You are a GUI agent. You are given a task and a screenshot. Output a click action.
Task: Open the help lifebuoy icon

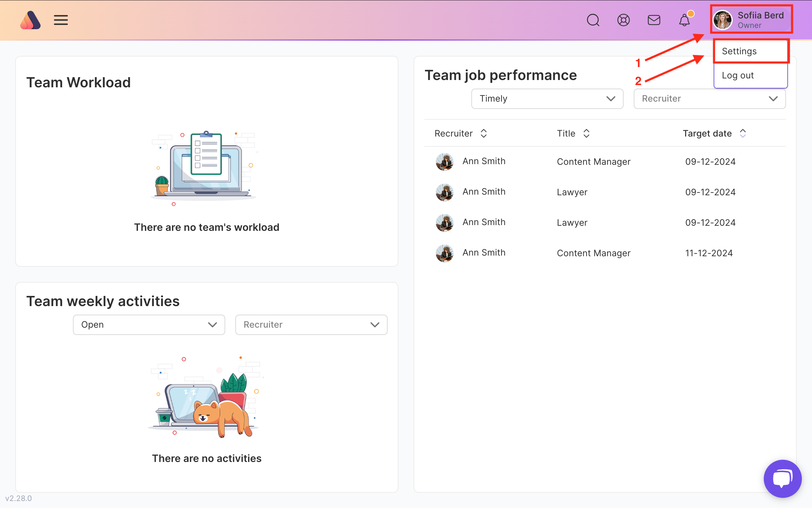pyautogui.click(x=623, y=20)
